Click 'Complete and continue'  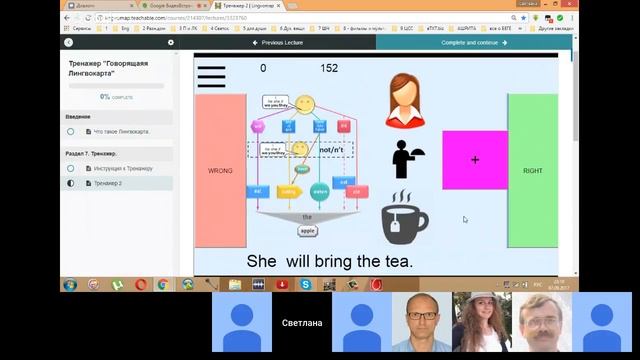pyautogui.click(x=474, y=42)
